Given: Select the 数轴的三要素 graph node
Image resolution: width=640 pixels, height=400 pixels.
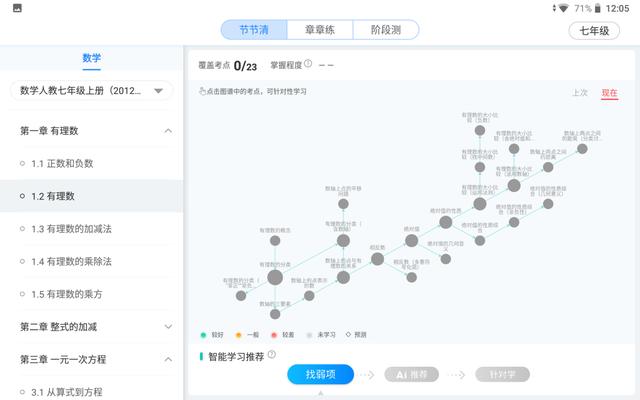Looking at the screenshot, I should click(x=275, y=314).
